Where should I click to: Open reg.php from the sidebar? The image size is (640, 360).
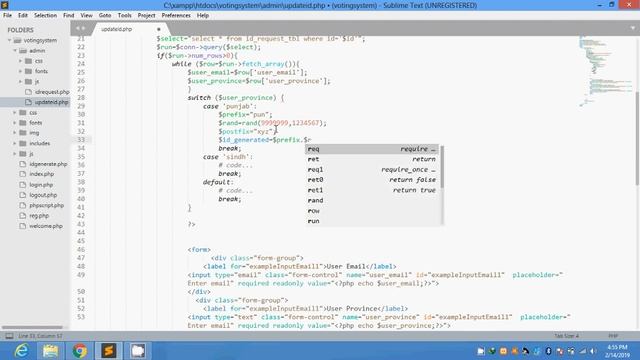point(39,215)
